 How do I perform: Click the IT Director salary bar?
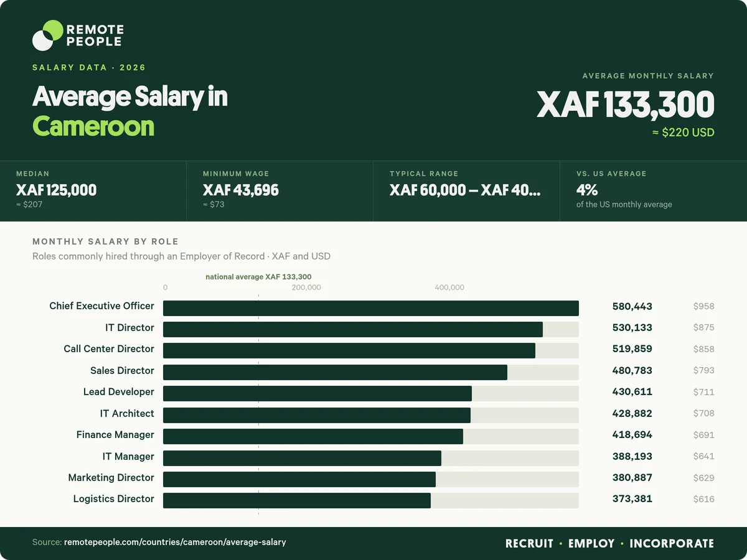[353, 330]
